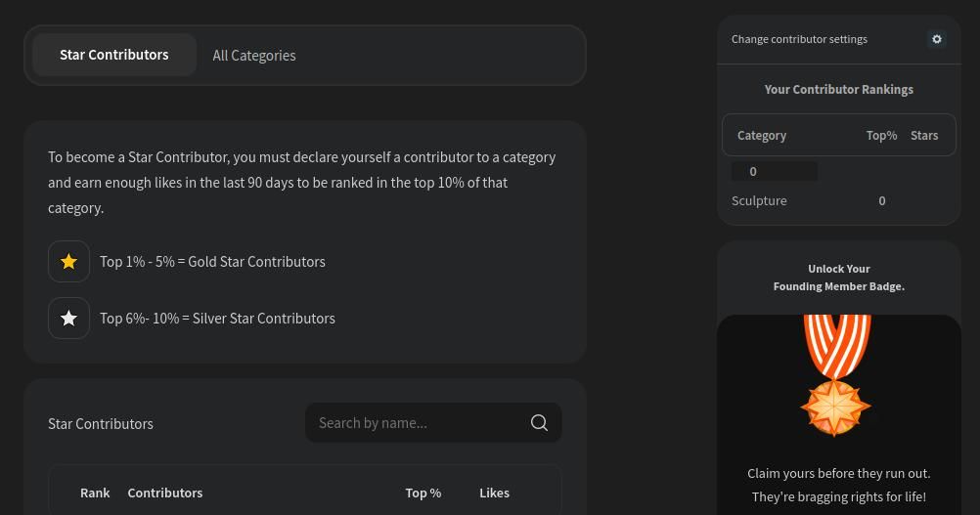980x515 pixels.
Task: Switch to the Star Contributors tab
Action: coord(114,55)
